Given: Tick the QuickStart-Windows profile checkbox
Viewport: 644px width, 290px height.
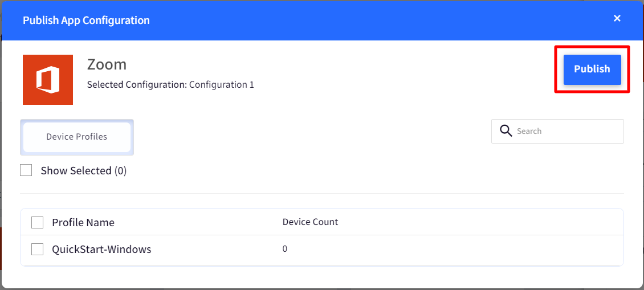Looking at the screenshot, I should pos(38,249).
